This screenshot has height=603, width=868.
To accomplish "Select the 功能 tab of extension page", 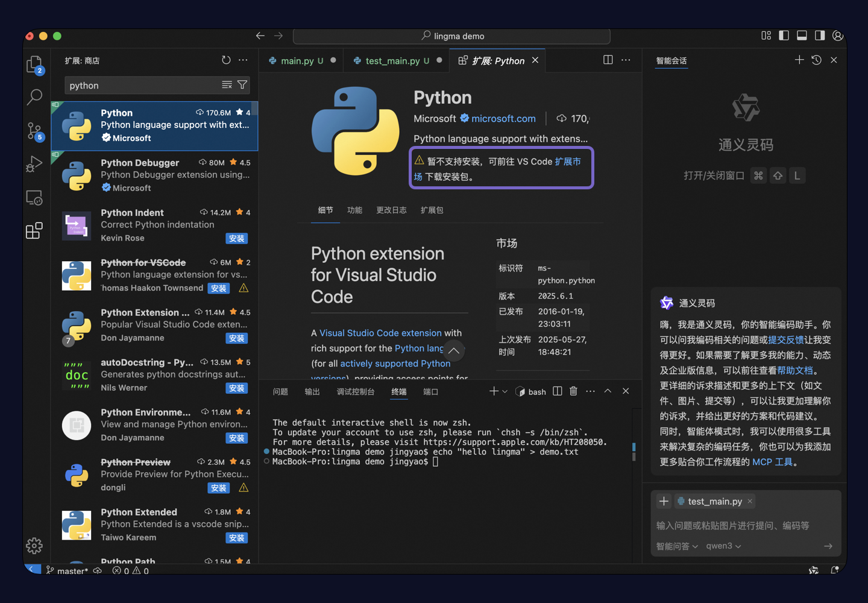I will pyautogui.click(x=354, y=210).
